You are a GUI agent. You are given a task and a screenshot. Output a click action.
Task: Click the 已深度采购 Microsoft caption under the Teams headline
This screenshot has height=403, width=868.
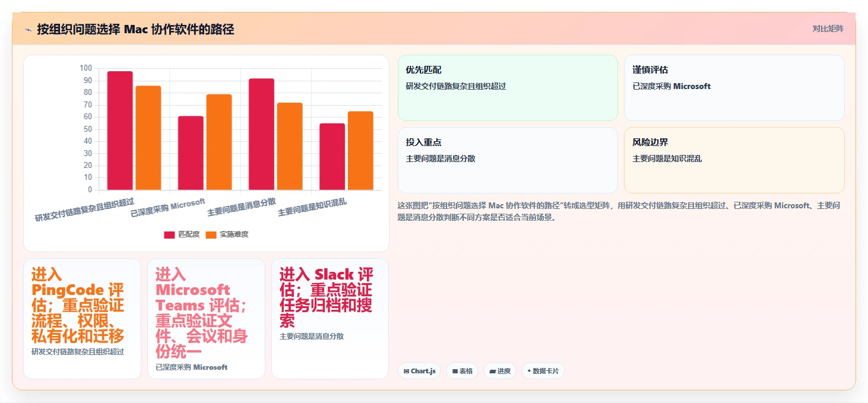[192, 367]
